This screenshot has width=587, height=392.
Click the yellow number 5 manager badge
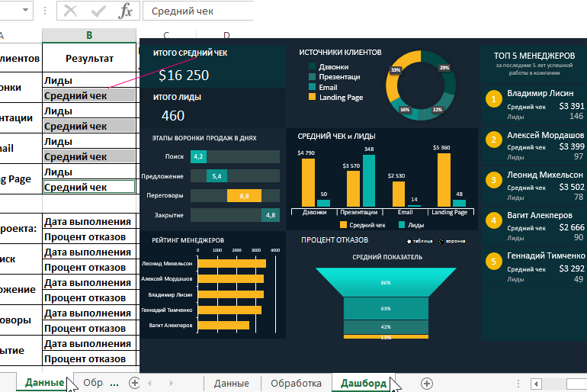(x=494, y=262)
